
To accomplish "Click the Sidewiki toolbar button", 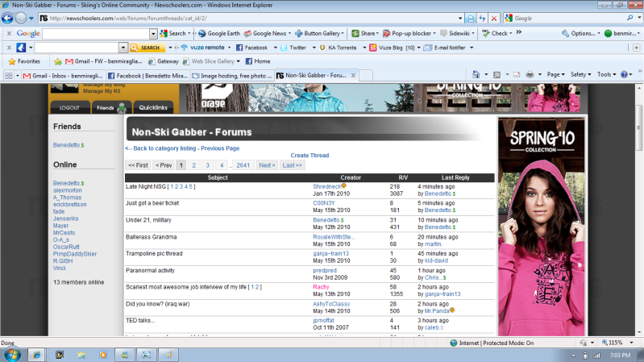I will click(x=457, y=33).
